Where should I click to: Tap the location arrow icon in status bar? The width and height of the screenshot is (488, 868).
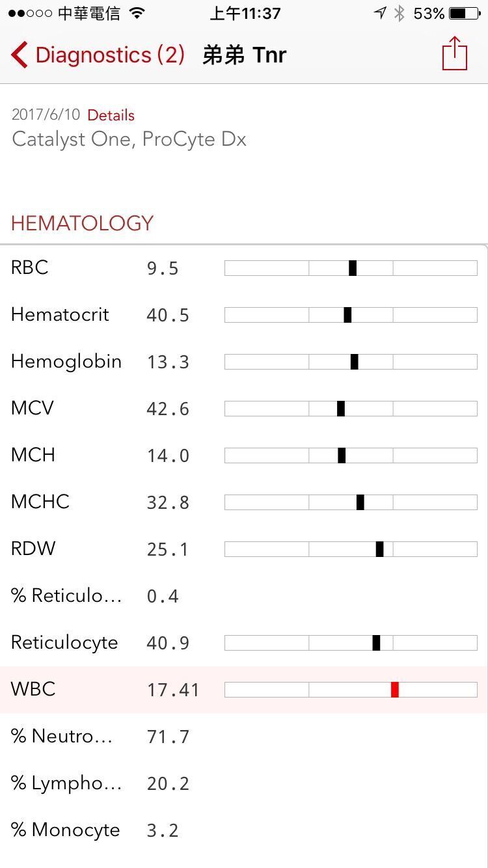click(x=381, y=14)
